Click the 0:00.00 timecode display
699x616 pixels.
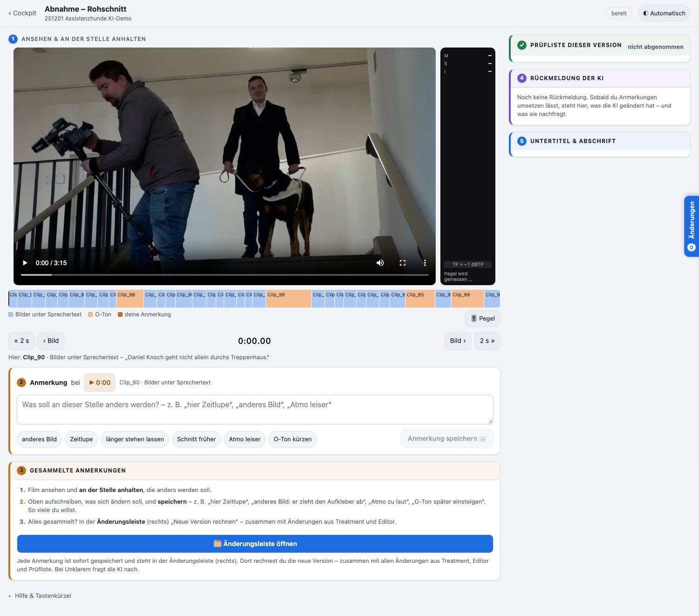coord(254,341)
